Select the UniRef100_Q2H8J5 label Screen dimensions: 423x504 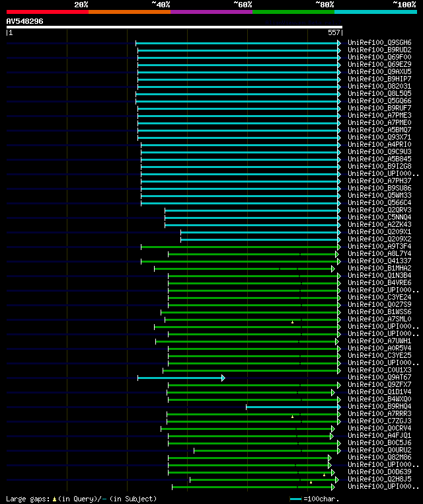pyautogui.click(x=379, y=479)
